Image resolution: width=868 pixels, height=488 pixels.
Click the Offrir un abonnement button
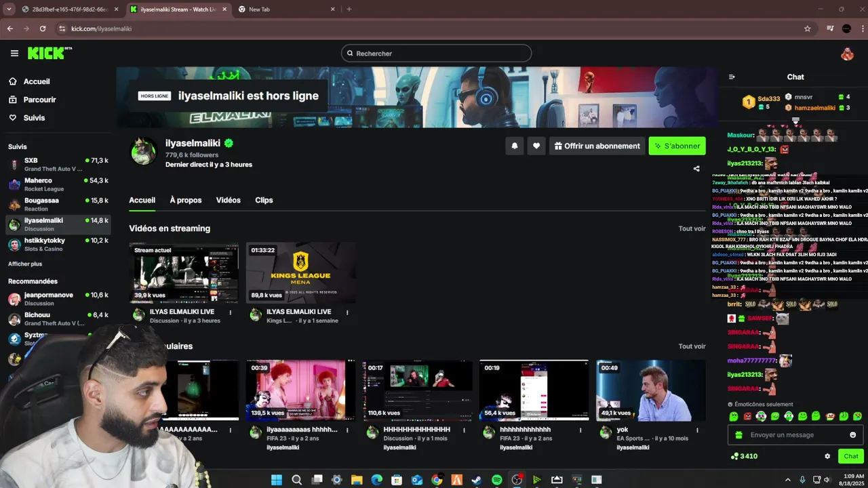(597, 146)
